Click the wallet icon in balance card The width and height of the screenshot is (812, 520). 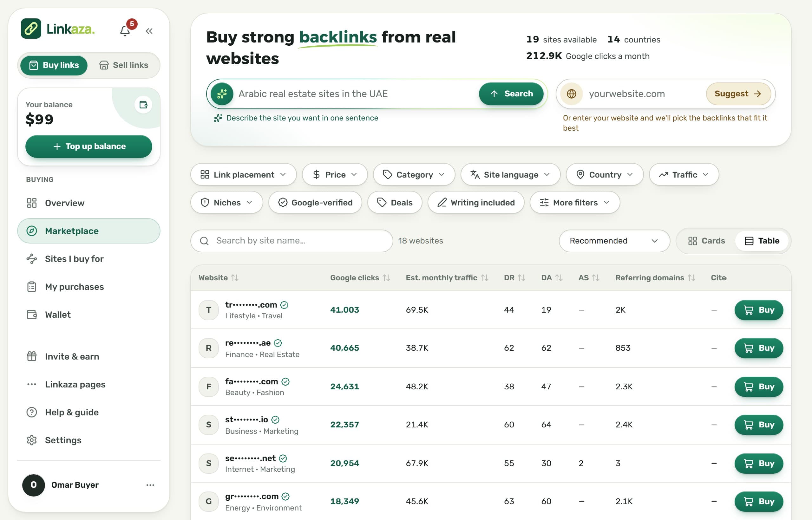(x=143, y=105)
